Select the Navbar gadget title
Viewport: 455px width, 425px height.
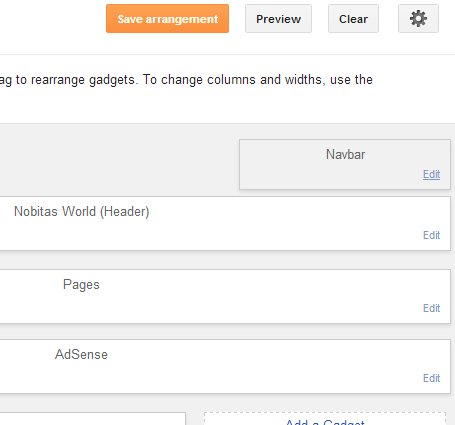click(345, 154)
